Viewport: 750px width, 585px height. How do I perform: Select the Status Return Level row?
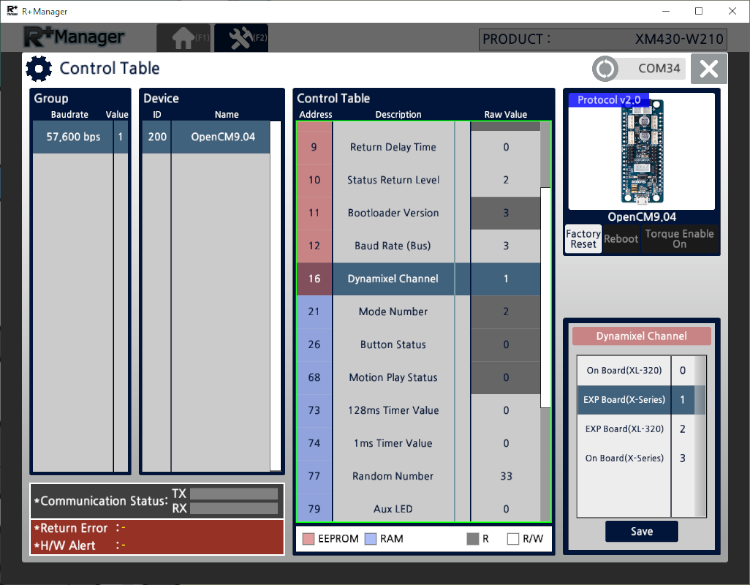(x=393, y=180)
